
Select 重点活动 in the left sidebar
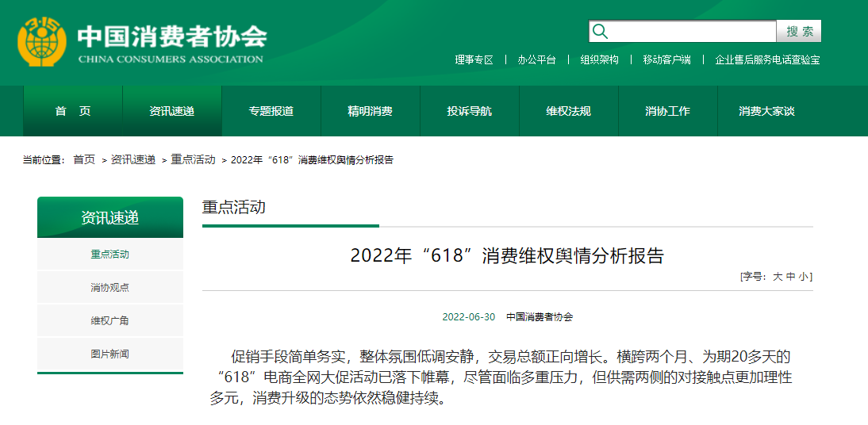click(x=110, y=255)
